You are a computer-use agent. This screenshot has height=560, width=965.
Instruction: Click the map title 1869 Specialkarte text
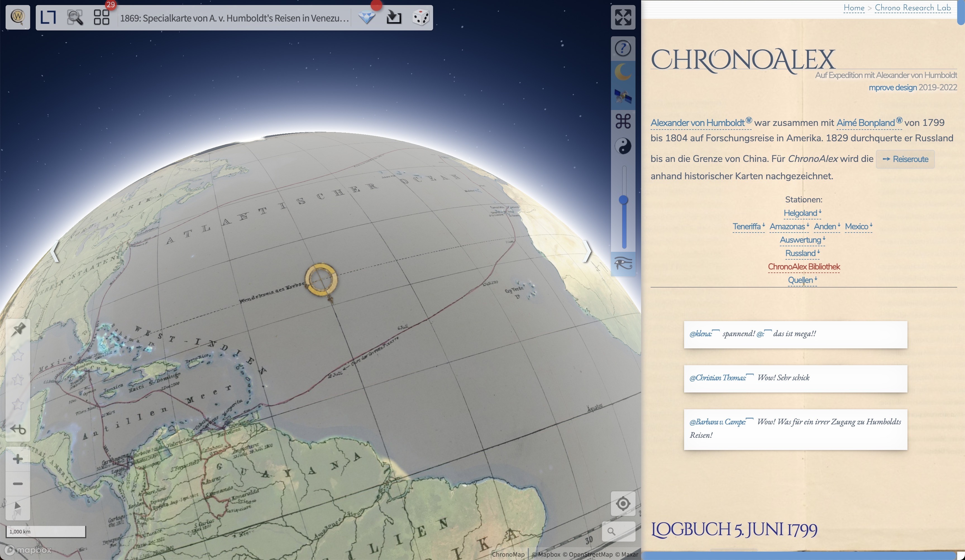click(234, 18)
